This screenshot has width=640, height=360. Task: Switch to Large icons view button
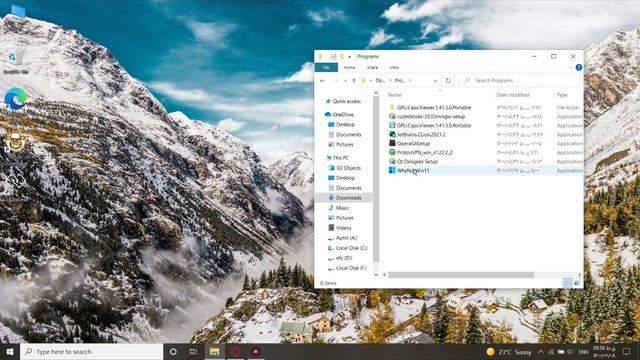pyautogui.click(x=577, y=282)
